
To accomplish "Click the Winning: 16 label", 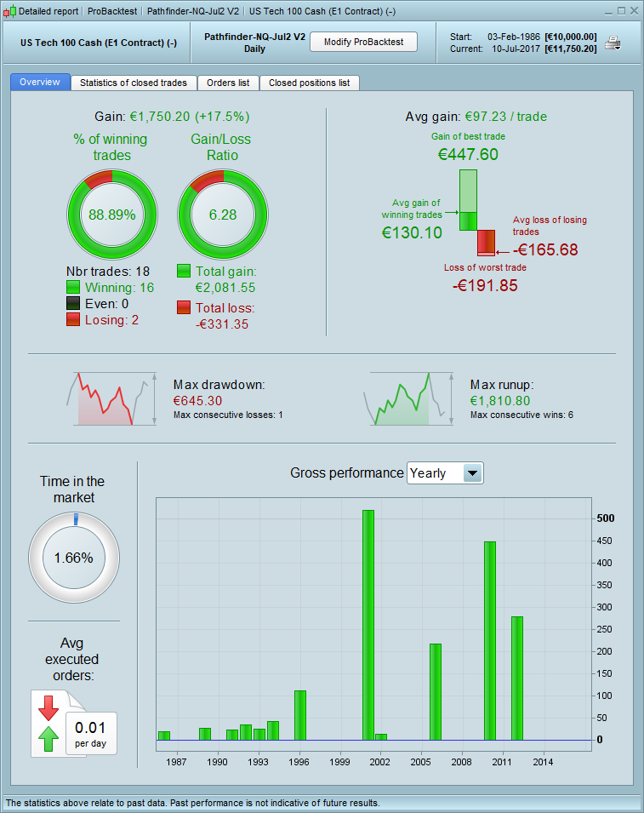I will point(119,287).
